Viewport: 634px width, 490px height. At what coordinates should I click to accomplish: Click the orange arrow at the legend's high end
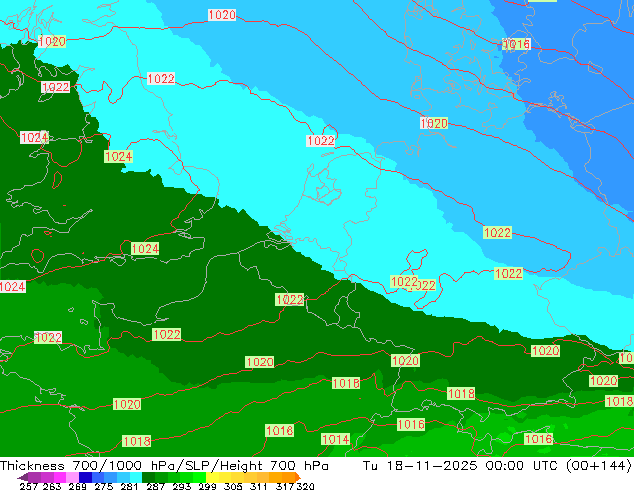click(298, 477)
